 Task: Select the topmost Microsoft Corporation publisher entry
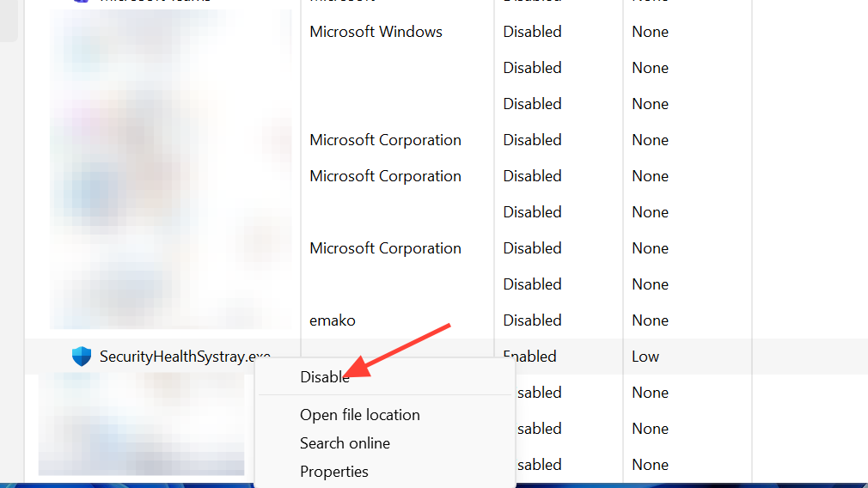click(x=385, y=140)
